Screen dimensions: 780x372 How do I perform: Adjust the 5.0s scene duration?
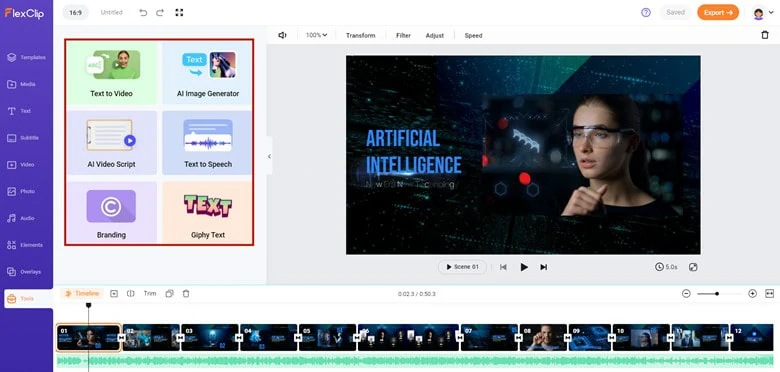pos(667,267)
